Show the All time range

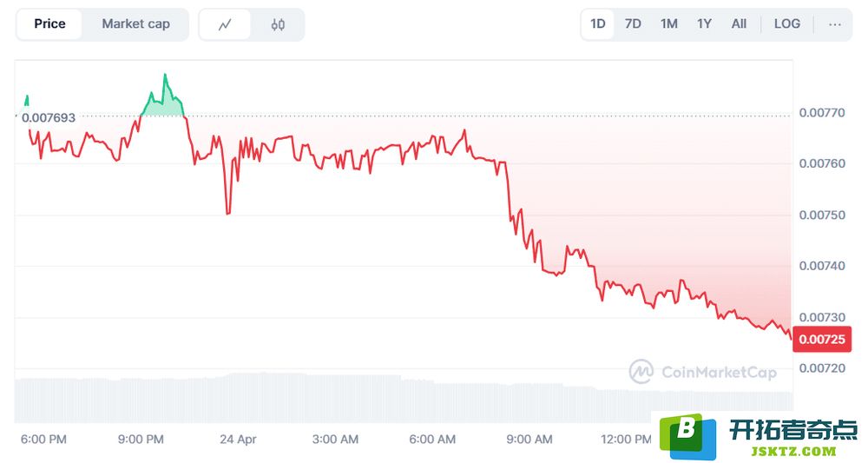coord(739,24)
